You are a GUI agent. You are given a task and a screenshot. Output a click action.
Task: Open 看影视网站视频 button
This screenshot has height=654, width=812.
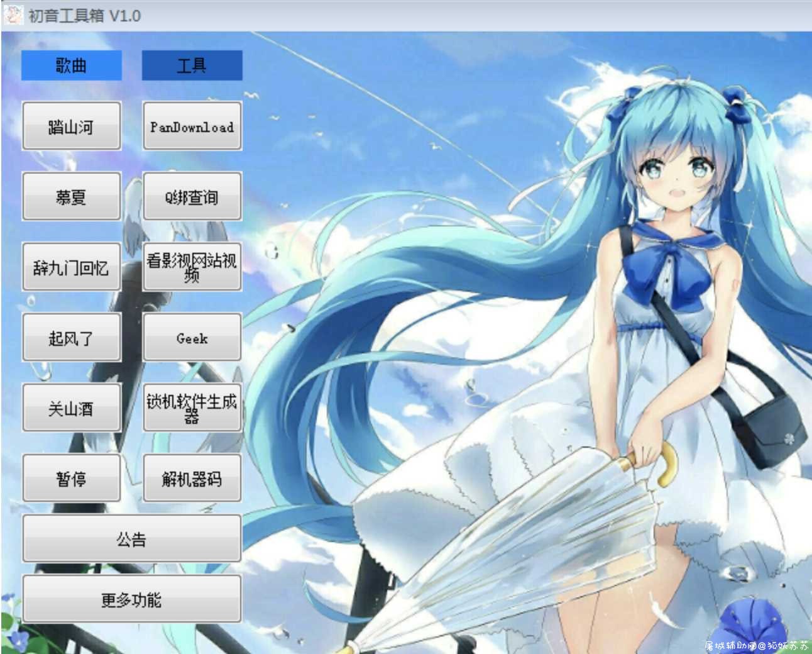(192, 267)
